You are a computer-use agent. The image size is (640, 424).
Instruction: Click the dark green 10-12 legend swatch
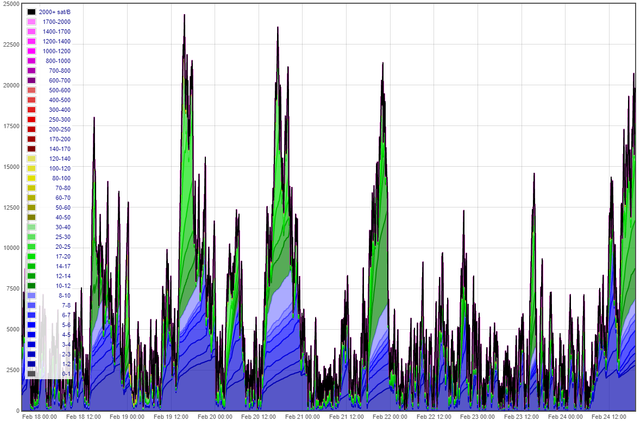[31, 286]
